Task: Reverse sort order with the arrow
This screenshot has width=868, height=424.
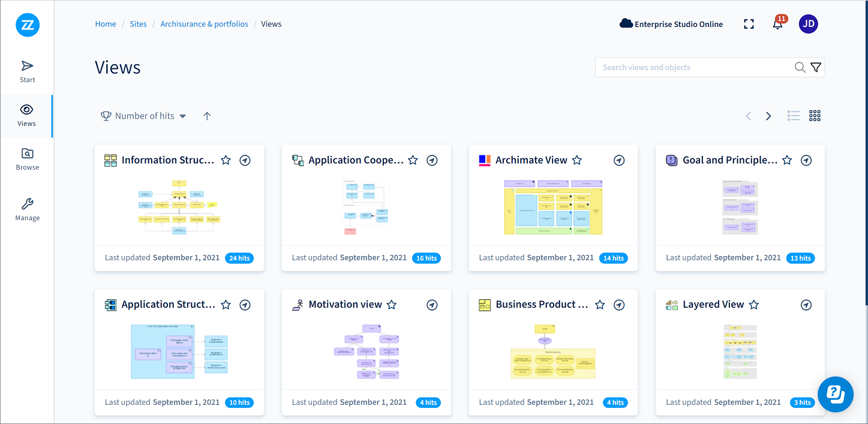Action: [x=207, y=116]
